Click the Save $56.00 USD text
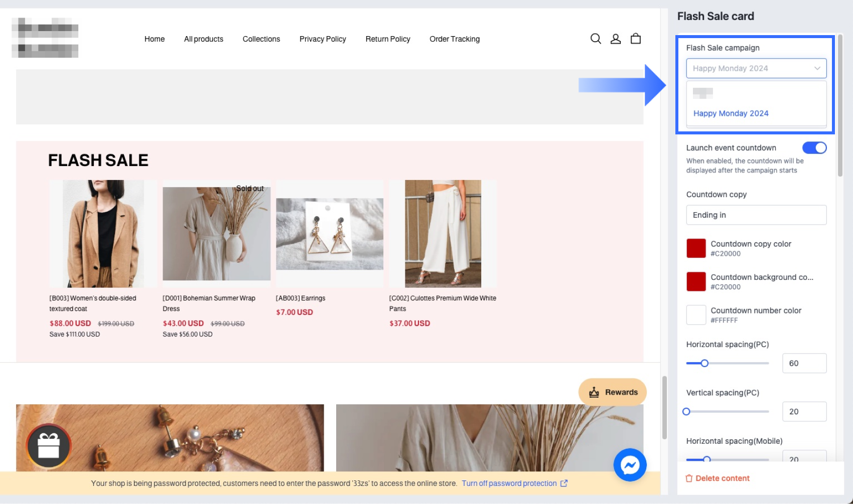The width and height of the screenshot is (853, 504). [x=188, y=334]
